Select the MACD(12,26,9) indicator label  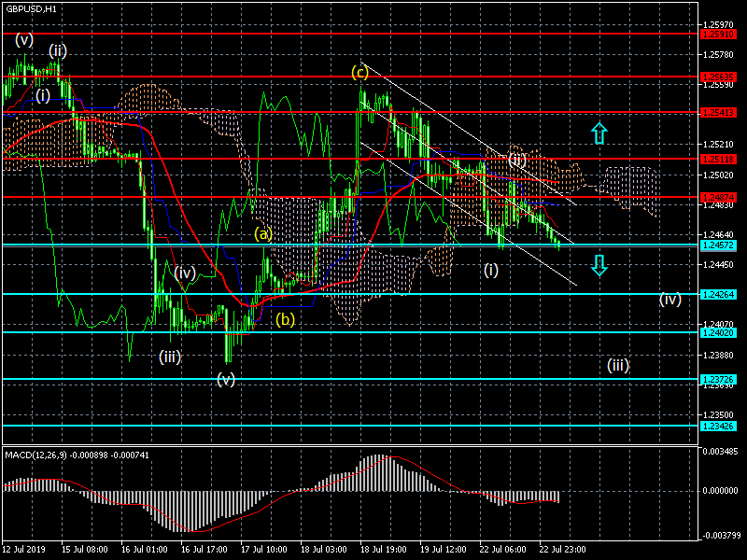coord(77,455)
